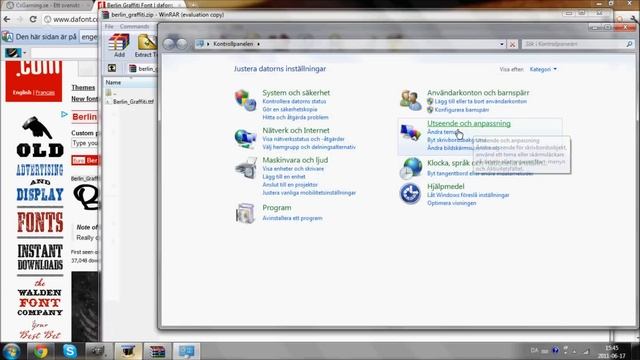The height and width of the screenshot is (360, 640).
Task: Click Låt Windows föreslå inställningar link
Action: 468,195
